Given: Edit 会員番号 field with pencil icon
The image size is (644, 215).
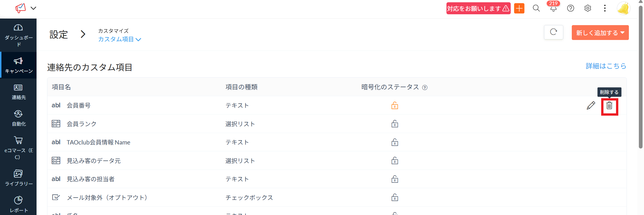Looking at the screenshot, I should pyautogui.click(x=591, y=106).
